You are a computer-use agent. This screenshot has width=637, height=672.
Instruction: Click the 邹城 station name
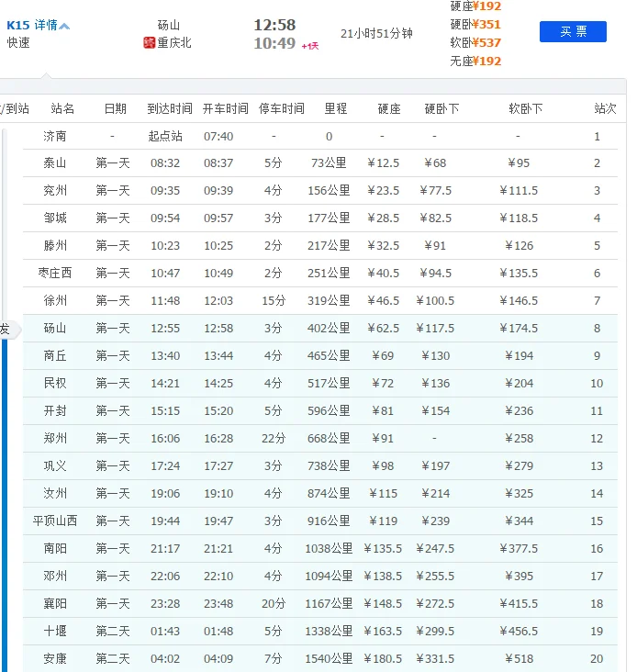55,218
